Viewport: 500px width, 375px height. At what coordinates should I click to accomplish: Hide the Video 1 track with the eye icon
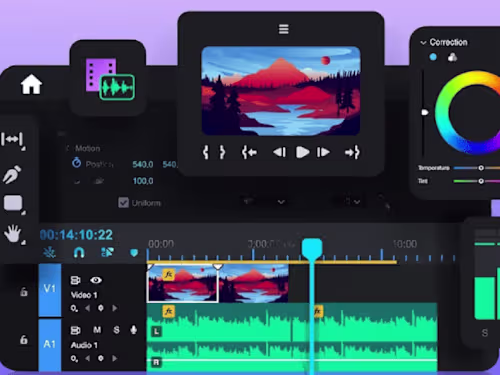coord(96,280)
